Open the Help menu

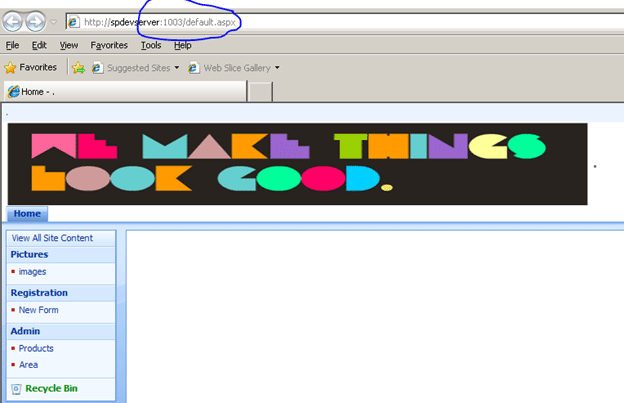pyautogui.click(x=183, y=45)
